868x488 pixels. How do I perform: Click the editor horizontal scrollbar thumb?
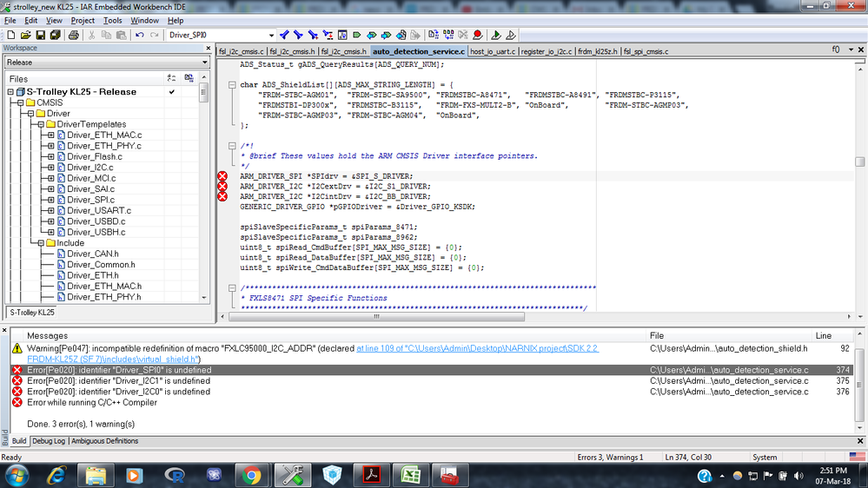click(376, 316)
